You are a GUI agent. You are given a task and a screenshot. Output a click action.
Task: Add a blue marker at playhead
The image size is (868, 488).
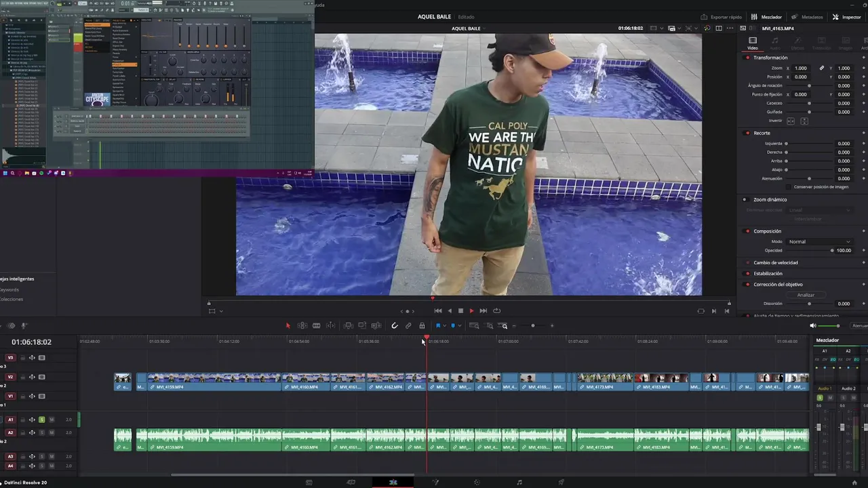tap(453, 326)
